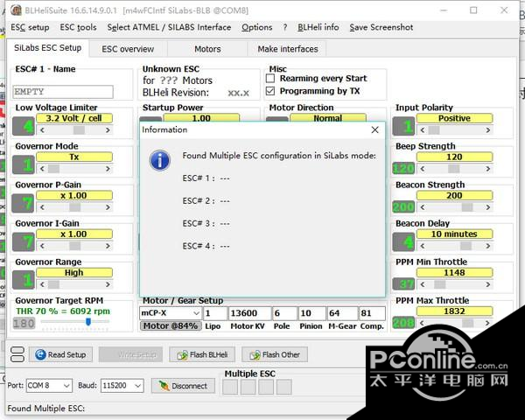Open the ESC setup menu

tap(30, 27)
